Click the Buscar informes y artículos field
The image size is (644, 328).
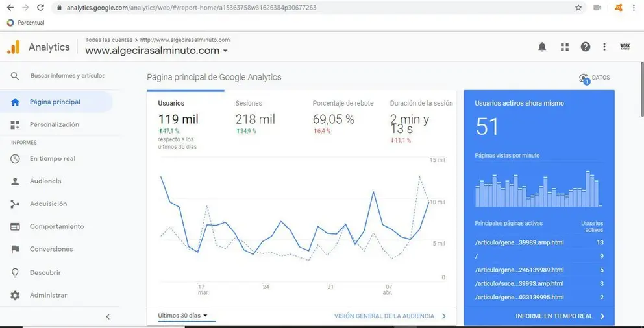click(68, 76)
